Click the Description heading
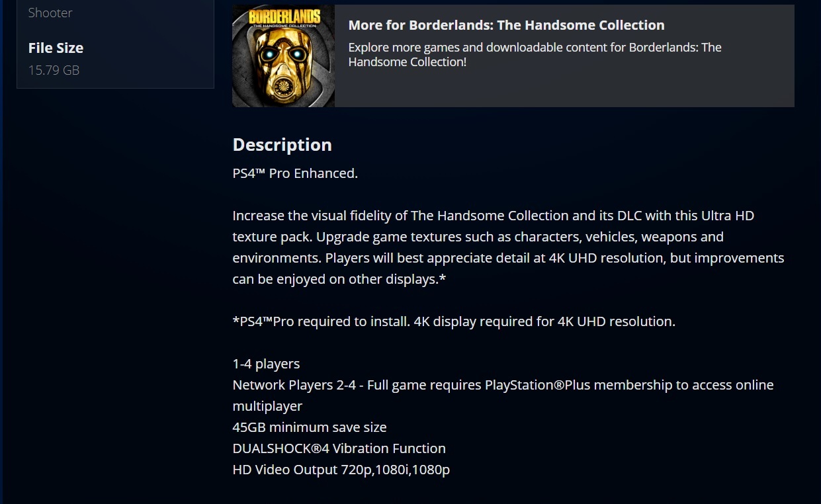The image size is (821, 504). (282, 145)
